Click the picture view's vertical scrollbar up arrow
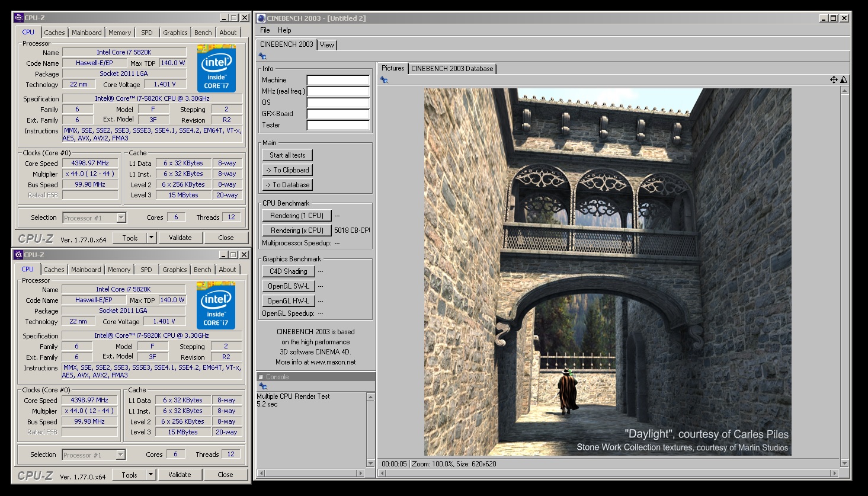The width and height of the screenshot is (868, 496). tap(844, 91)
